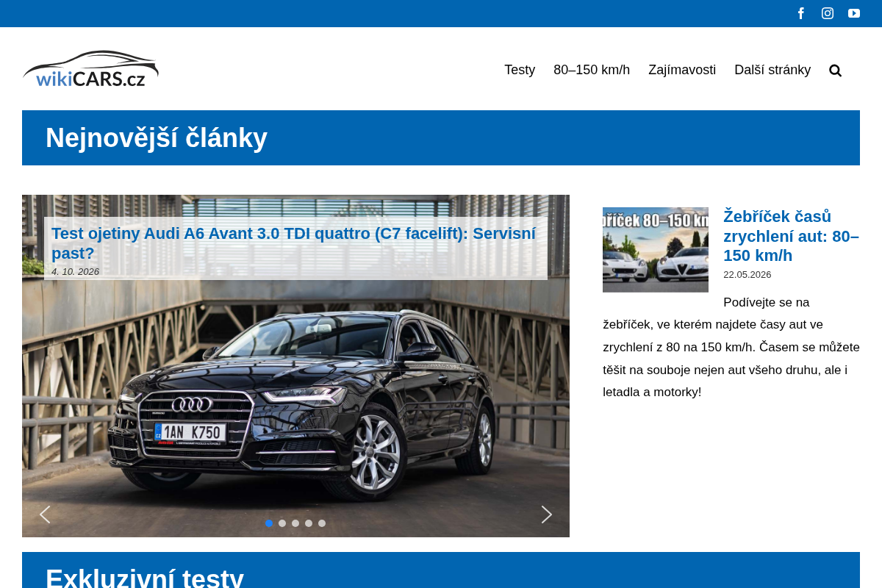This screenshot has width=882, height=588.
Task: Open the Facebook page icon
Action: coord(801,13)
